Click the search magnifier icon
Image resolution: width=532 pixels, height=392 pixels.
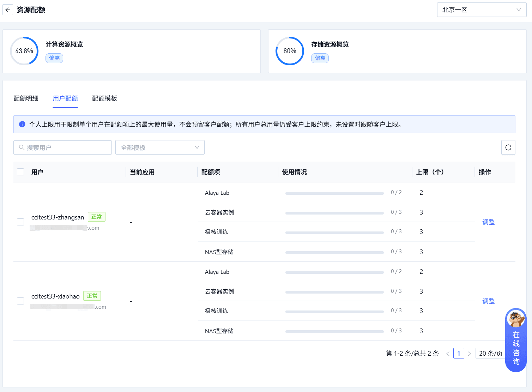click(22, 147)
